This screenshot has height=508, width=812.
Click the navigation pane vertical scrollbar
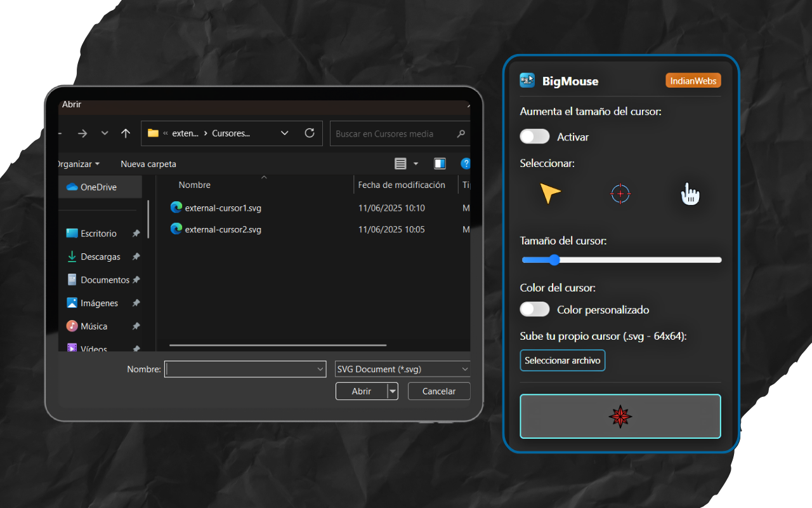click(x=148, y=219)
